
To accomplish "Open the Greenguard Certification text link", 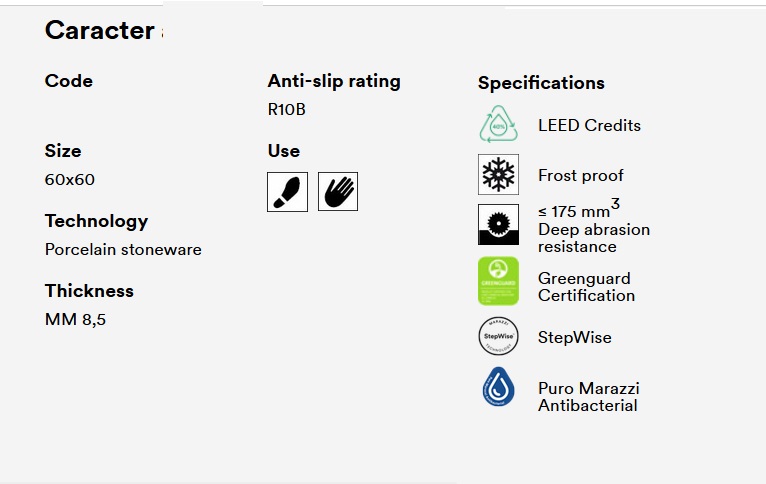I will pos(586,287).
